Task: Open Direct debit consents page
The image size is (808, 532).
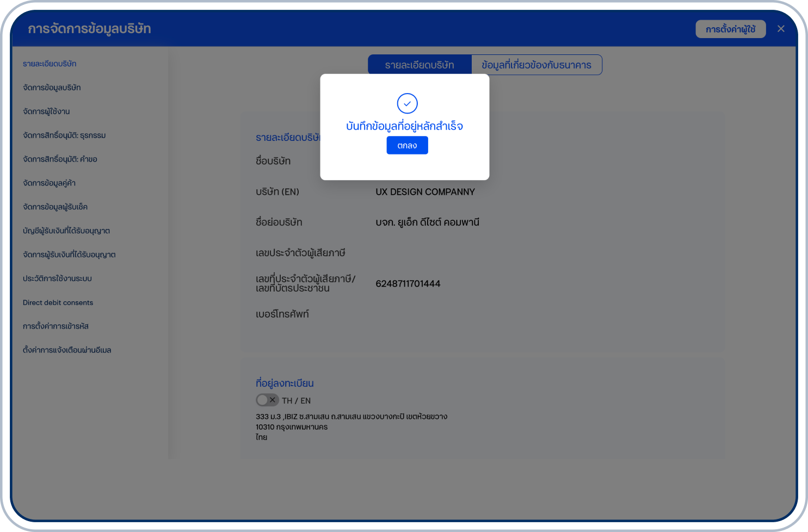Action: click(58, 302)
